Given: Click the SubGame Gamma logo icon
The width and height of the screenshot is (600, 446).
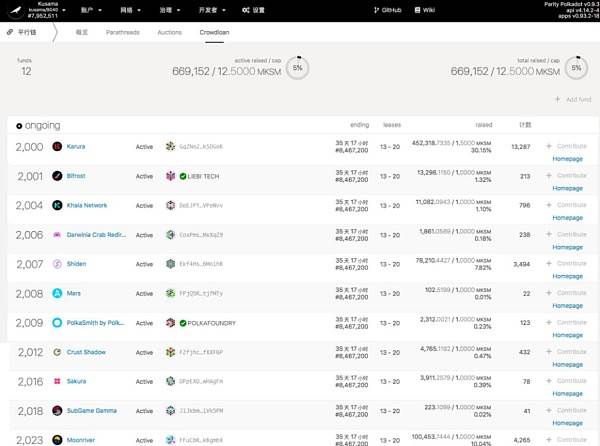Looking at the screenshot, I should click(x=57, y=411).
